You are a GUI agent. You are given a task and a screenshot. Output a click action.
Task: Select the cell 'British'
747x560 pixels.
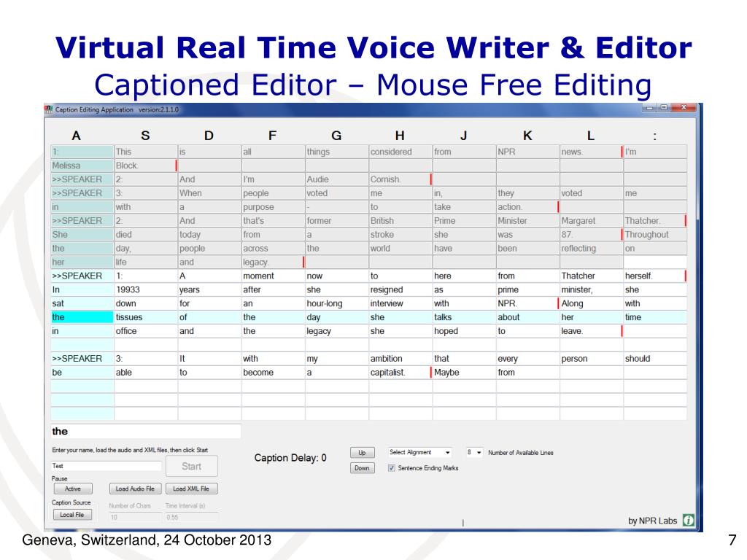coord(400,220)
